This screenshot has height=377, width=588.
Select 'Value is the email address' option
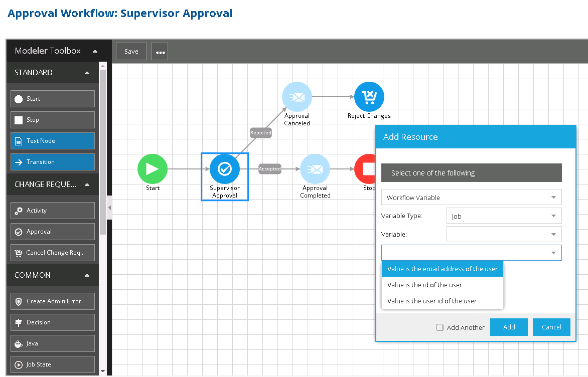[442, 269]
